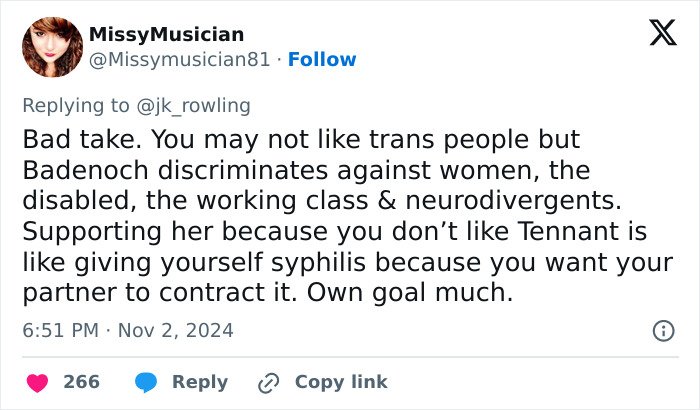
Task: Open the info circle icon
Action: tap(662, 330)
